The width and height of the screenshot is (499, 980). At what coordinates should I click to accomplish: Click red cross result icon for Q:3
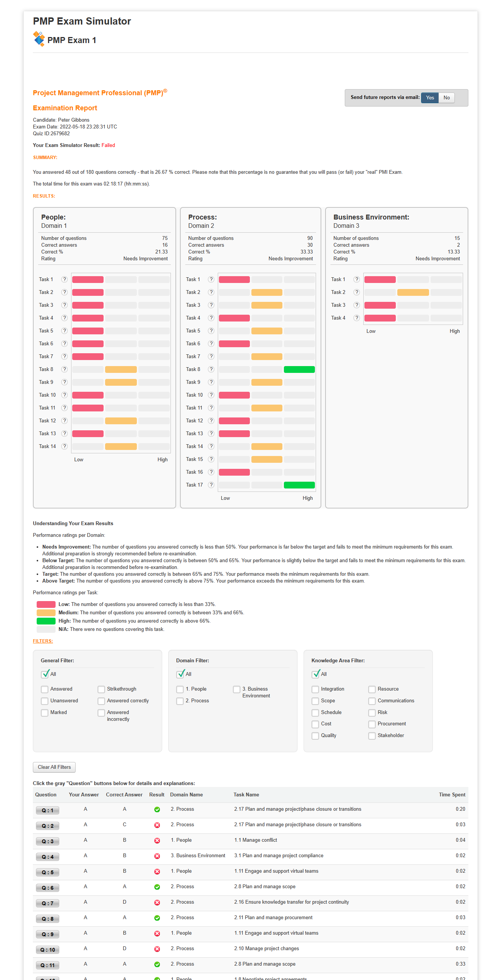pos(157,840)
